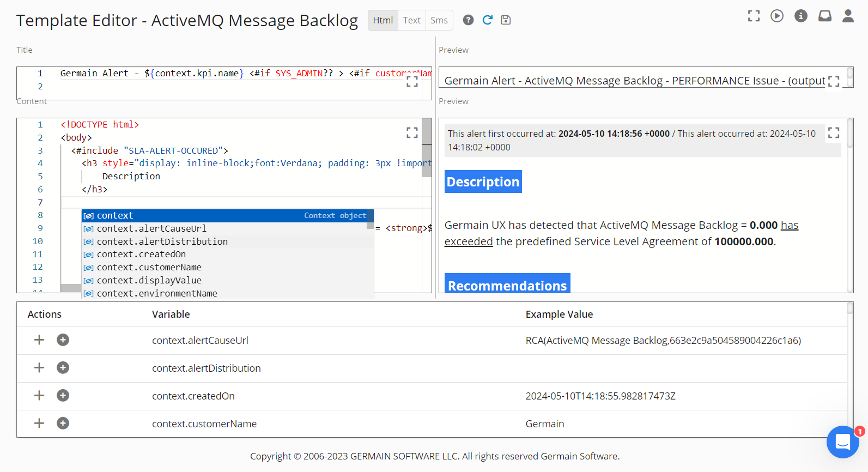
Task: Switch to the Sms tab
Action: point(439,20)
